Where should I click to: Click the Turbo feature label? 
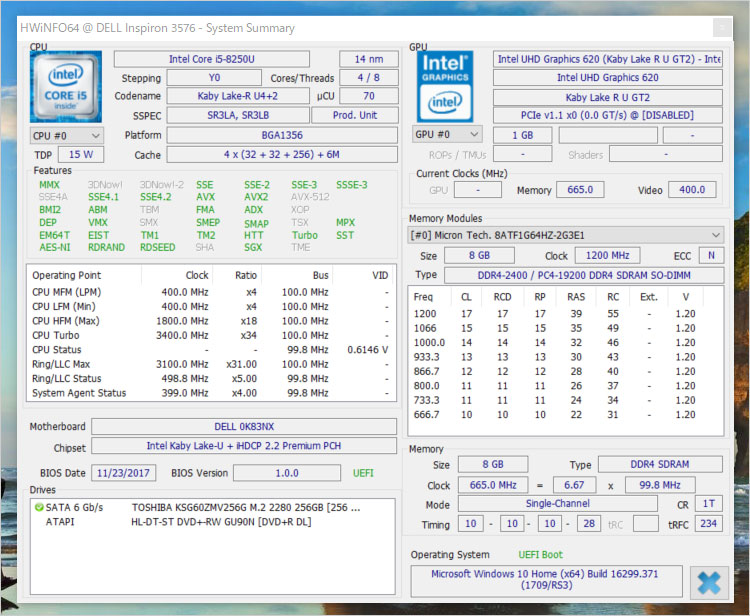(x=305, y=235)
